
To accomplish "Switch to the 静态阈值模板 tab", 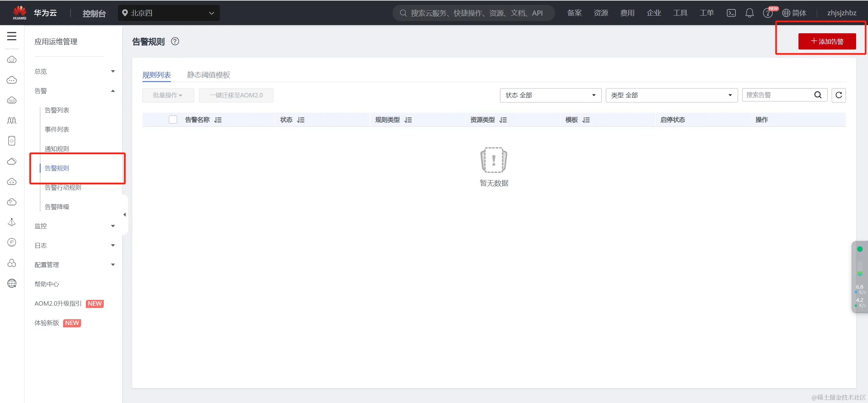I will tap(208, 75).
